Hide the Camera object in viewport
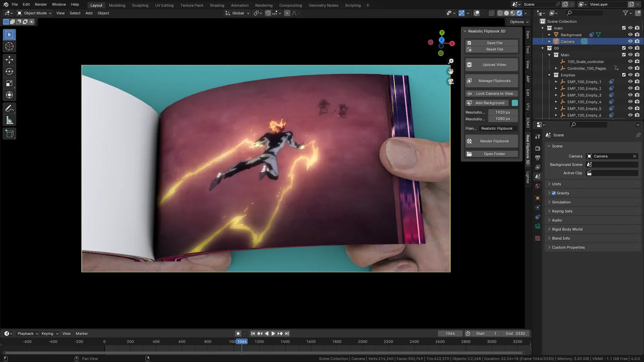Viewport: 644px width, 362px height. [x=630, y=41]
